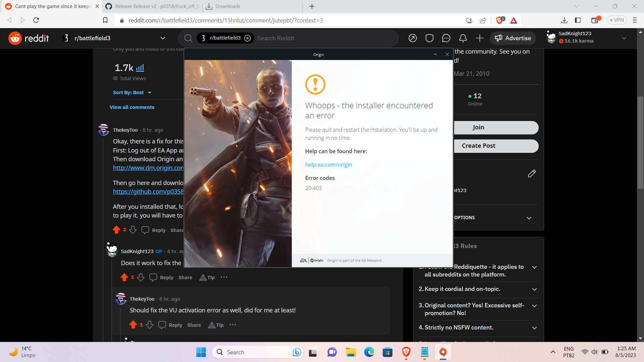This screenshot has width=644, height=362.
Task: Click the Advertise megaphone icon
Action: click(x=499, y=38)
